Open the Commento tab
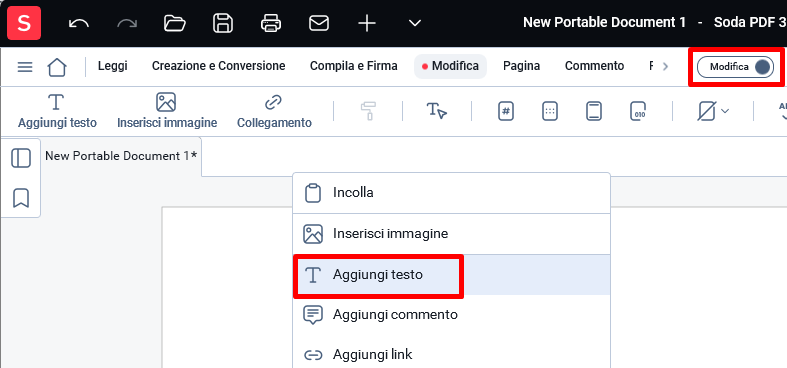The image size is (787, 368). click(x=594, y=66)
